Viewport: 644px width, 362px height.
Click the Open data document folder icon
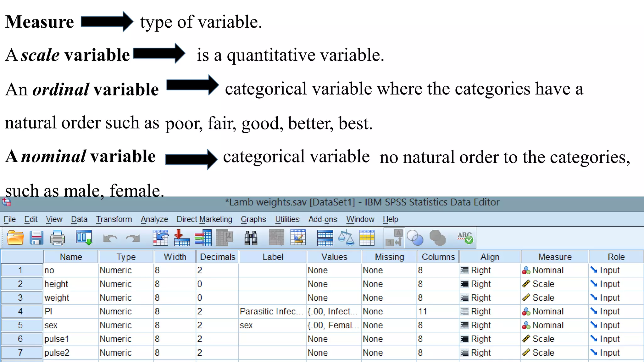(15, 238)
